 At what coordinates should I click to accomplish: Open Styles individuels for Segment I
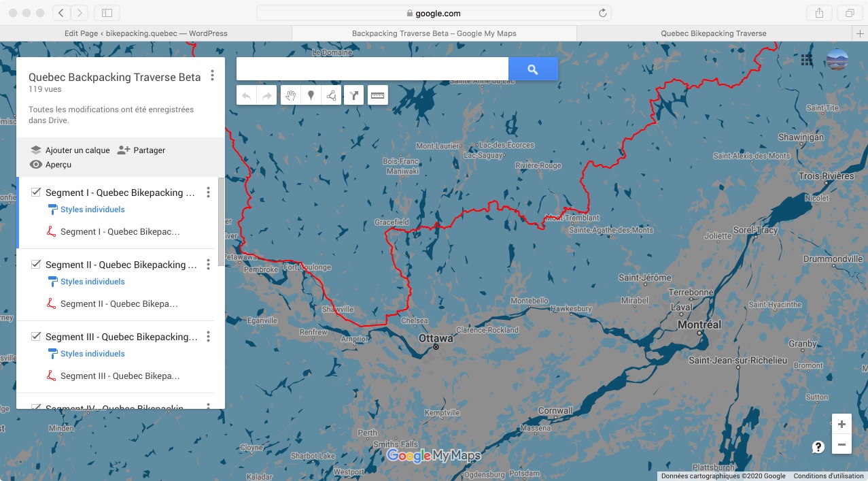92,210
